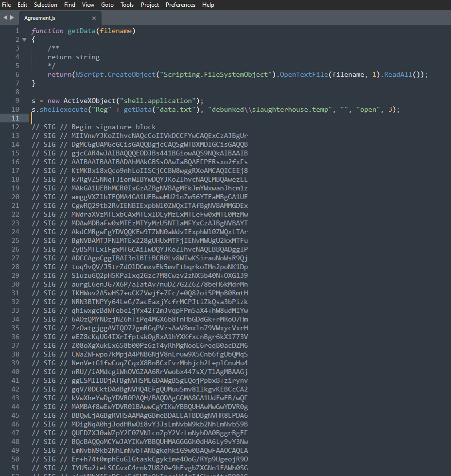The width and height of the screenshot is (451, 476).
Task: Click line number 6 in the gutter
Action: coord(17,74)
